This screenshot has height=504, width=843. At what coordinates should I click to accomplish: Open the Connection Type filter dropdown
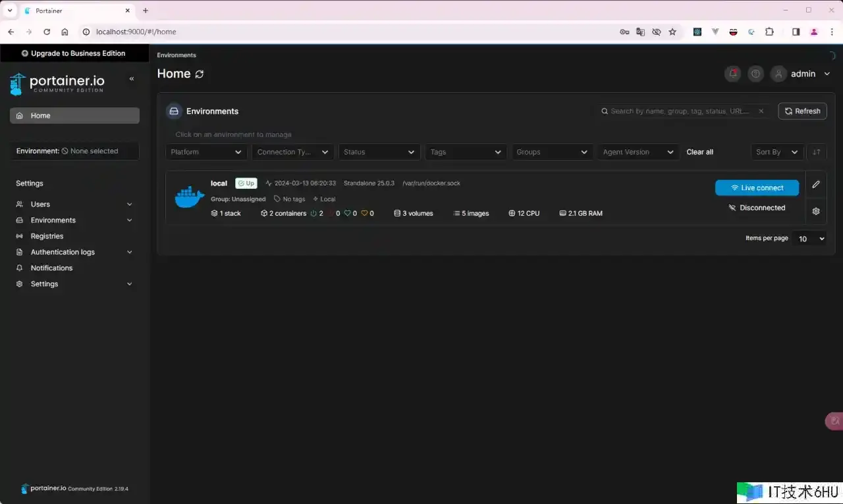coord(293,152)
